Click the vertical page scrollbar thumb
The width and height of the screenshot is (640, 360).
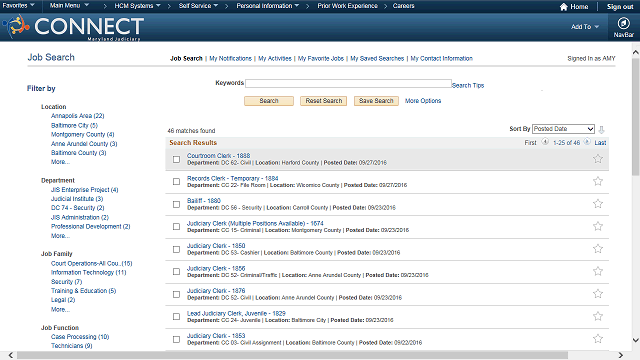click(x=636, y=116)
